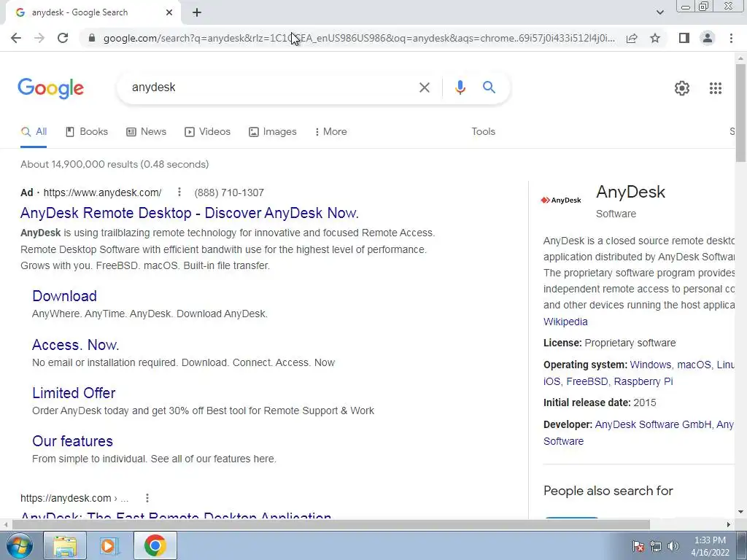This screenshot has height=560, width=747.
Task: Launch Windows Media Player from taskbar
Action: pyautogui.click(x=109, y=545)
